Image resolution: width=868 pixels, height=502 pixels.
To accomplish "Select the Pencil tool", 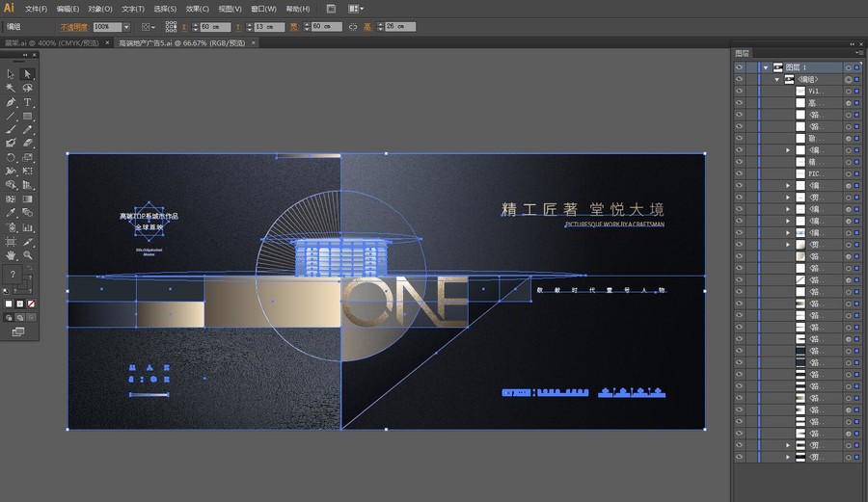I will (x=27, y=129).
